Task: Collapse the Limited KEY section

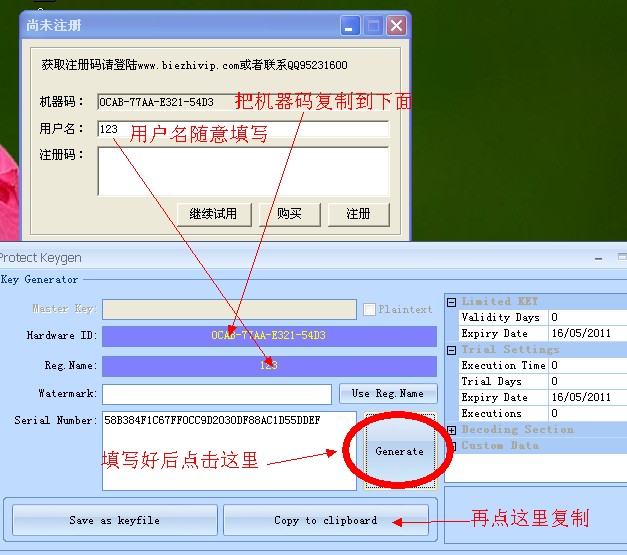Action: point(452,302)
